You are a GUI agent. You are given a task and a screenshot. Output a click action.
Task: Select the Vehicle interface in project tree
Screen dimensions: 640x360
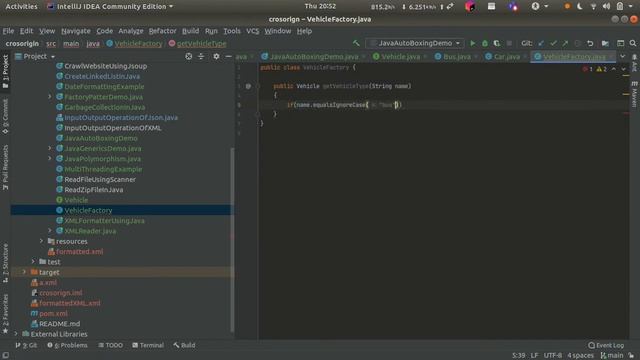coord(76,200)
